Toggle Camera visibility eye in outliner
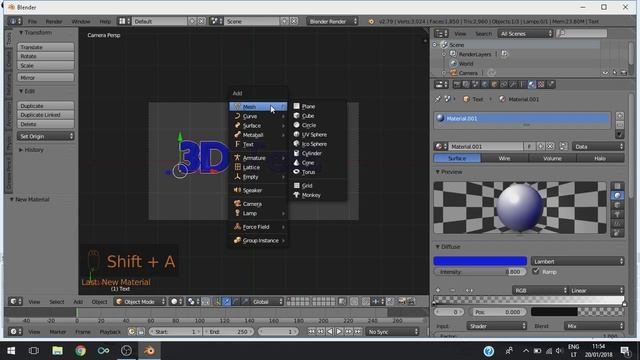This screenshot has width=640, height=360. [x=605, y=73]
